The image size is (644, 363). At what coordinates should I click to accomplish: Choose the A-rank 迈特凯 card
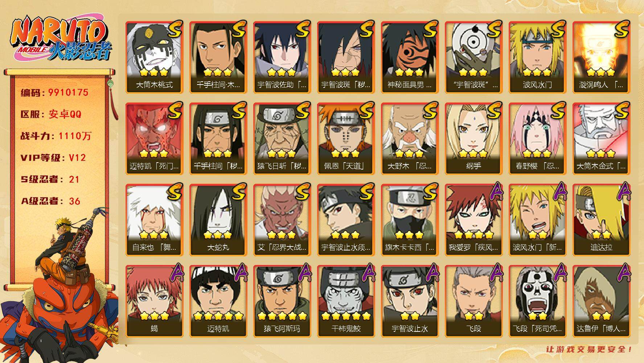pos(218,301)
